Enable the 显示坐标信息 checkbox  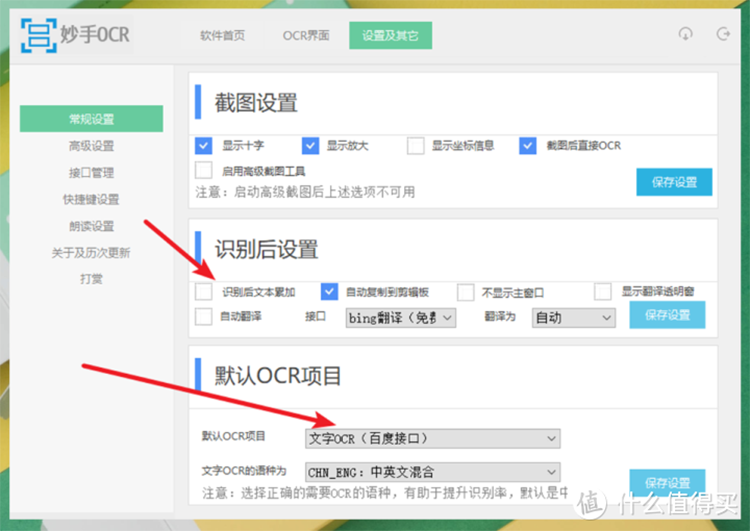pos(416,145)
